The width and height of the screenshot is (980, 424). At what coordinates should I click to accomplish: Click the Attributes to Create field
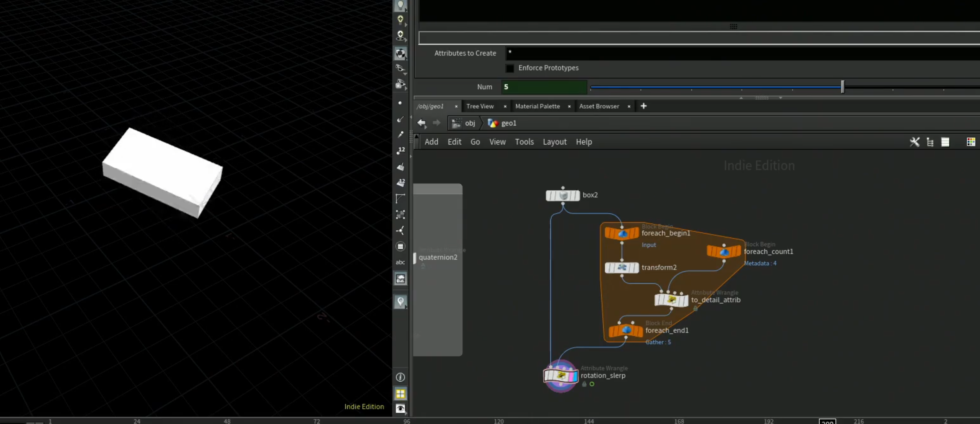pyautogui.click(x=742, y=53)
